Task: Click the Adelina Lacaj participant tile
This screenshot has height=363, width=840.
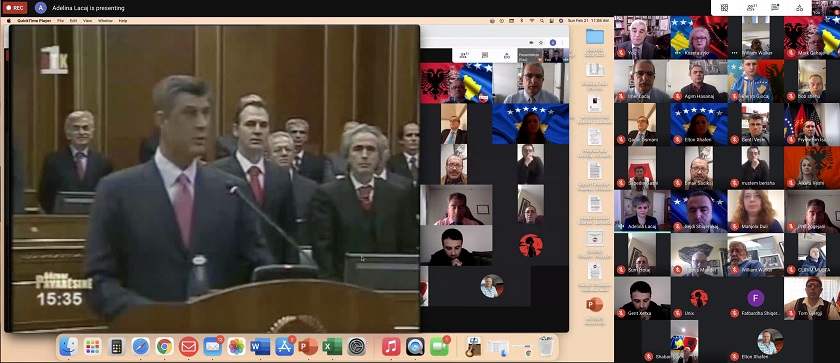Action: pos(642,211)
